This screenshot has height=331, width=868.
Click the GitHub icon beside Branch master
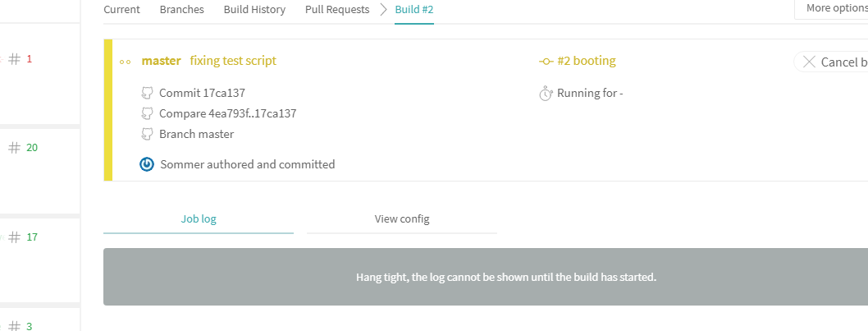(x=148, y=134)
